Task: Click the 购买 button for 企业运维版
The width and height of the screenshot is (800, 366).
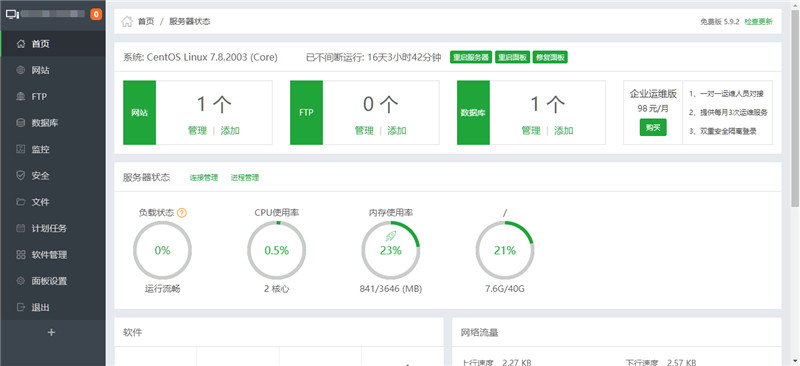Action: pyautogui.click(x=653, y=128)
